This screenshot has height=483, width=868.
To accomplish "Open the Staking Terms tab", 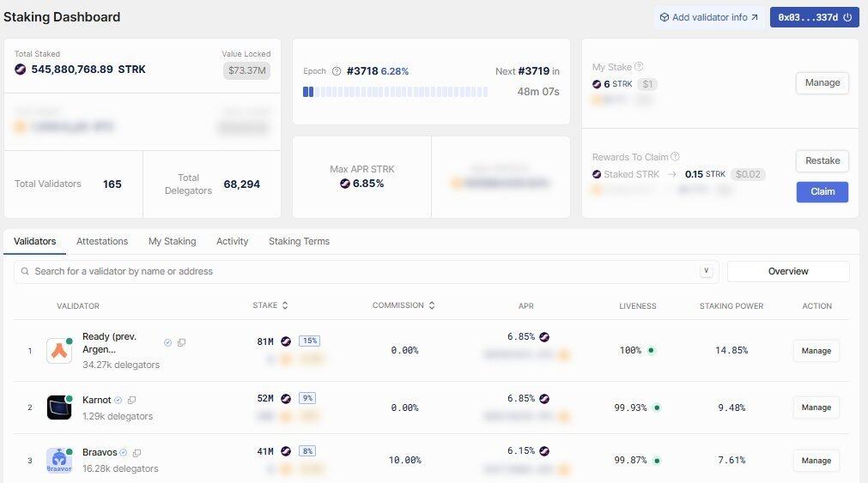I will pos(299,241).
